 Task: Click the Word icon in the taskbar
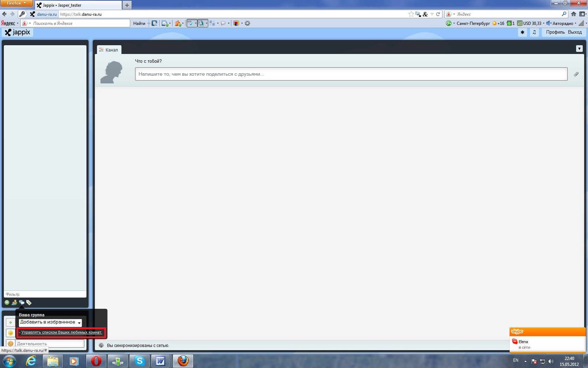pos(161,361)
